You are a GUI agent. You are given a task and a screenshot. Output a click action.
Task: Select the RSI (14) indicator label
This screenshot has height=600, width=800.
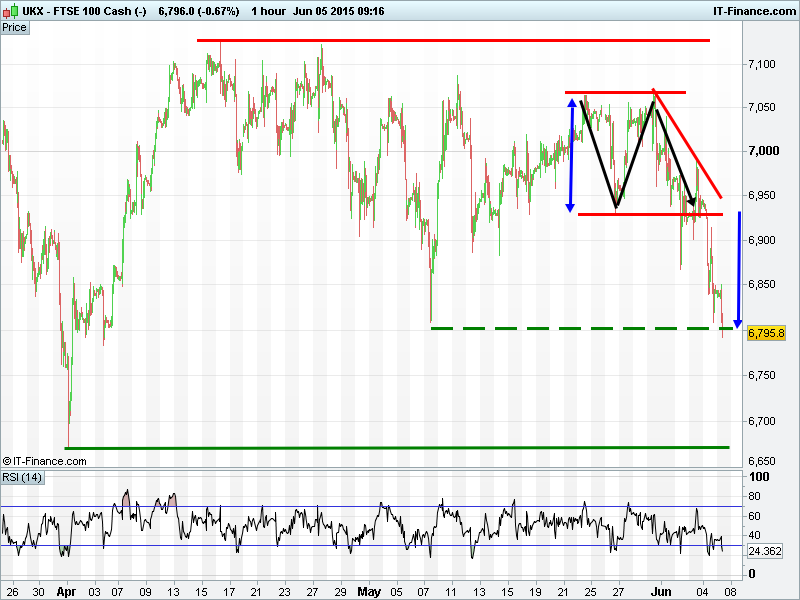[x=22, y=476]
